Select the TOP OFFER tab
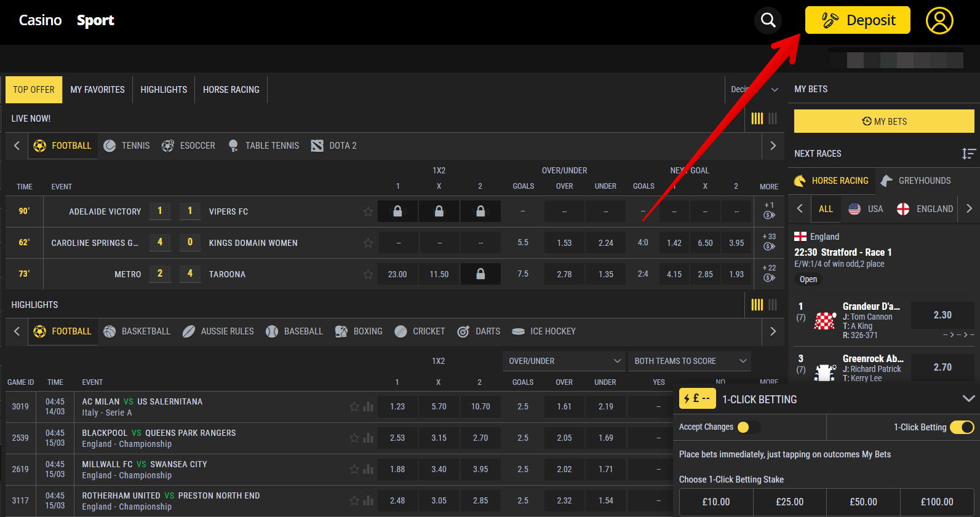980x517 pixels. [x=34, y=90]
